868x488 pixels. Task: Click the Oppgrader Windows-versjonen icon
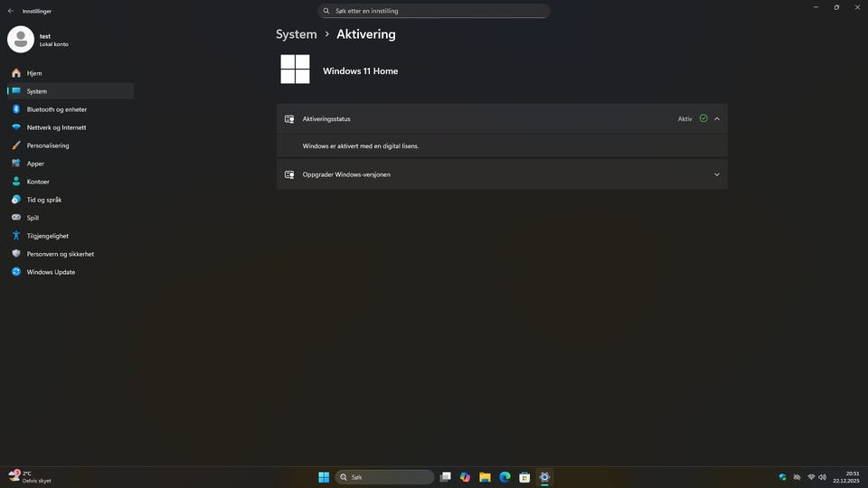coord(289,174)
